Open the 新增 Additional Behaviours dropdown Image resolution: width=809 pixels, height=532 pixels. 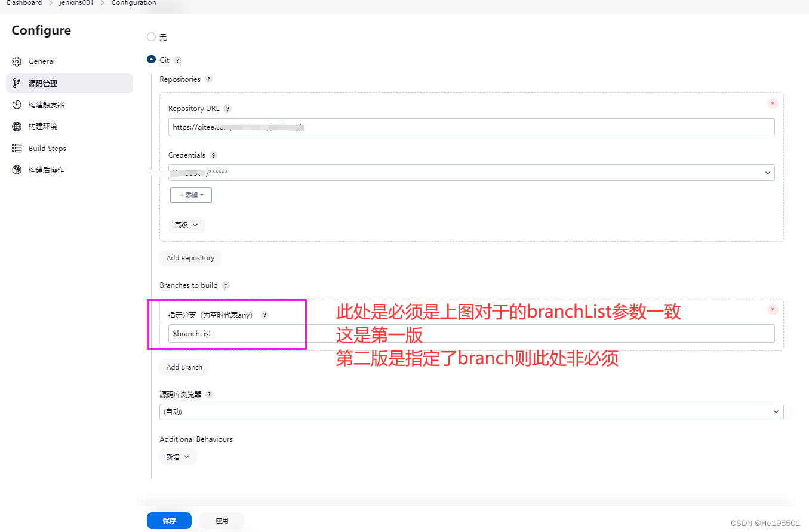click(178, 456)
